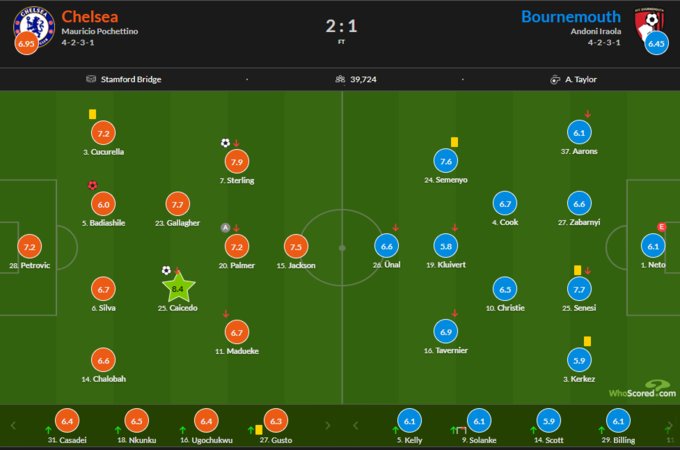Click the yellow card above Cucurella
The image size is (680, 450).
pos(92,115)
